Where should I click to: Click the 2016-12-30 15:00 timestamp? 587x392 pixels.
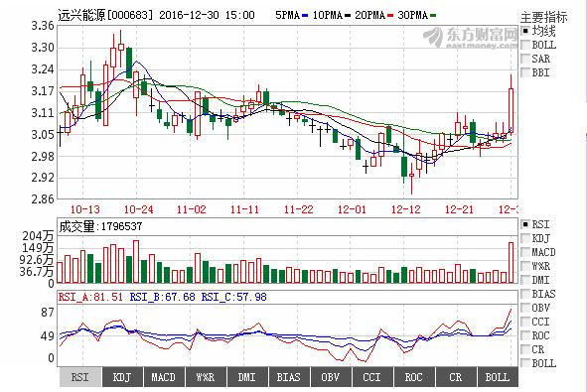tap(207, 15)
